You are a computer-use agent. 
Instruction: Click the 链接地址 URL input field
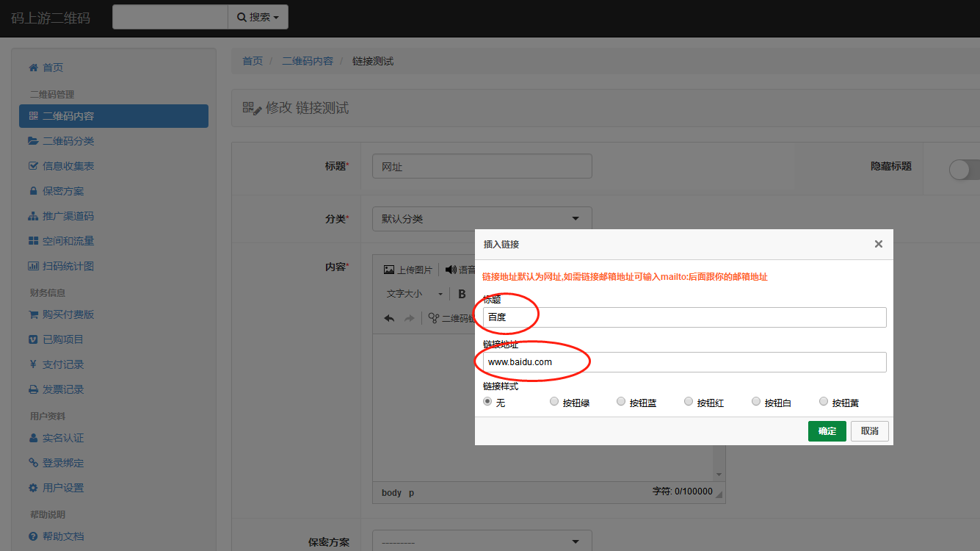click(683, 362)
